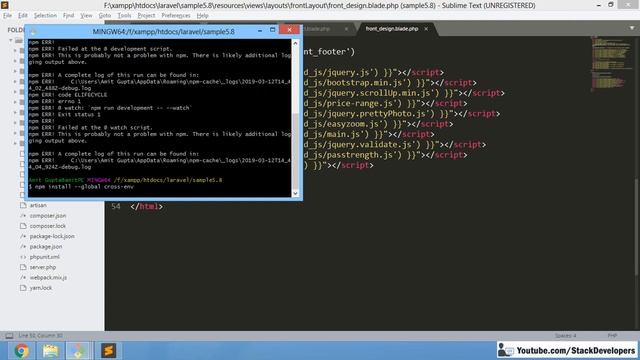The width and height of the screenshot is (640, 360).
Task: Click the phpunit.xml markup file icon
Action: [x=23, y=257]
